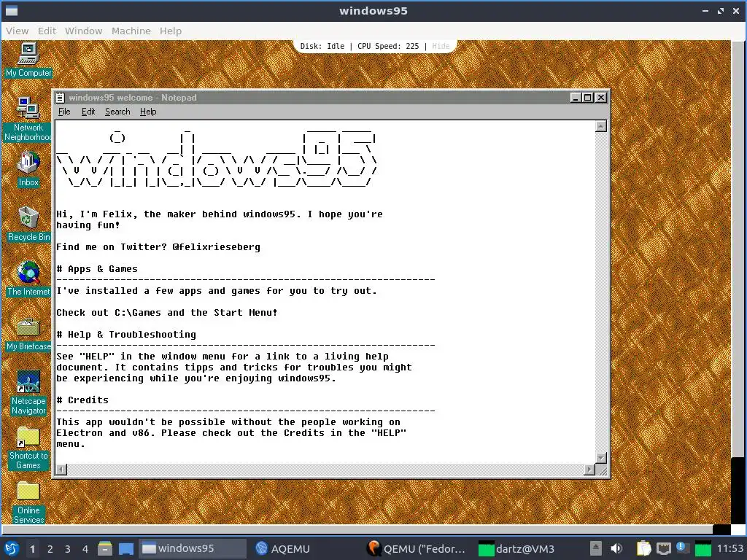The image size is (747, 560).
Task: Switch to workspace 1
Action: [32, 549]
